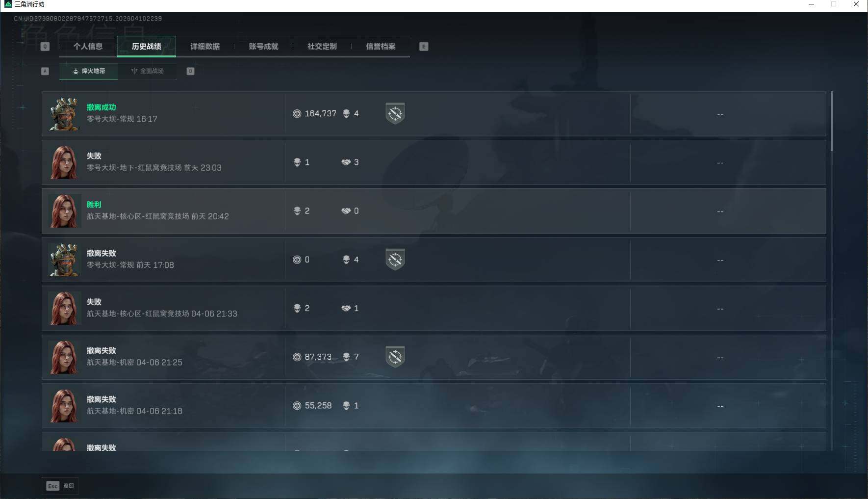Viewport: 868px width, 499px height.
Task: Click the Q key previous-tab icon
Action: [45, 47]
